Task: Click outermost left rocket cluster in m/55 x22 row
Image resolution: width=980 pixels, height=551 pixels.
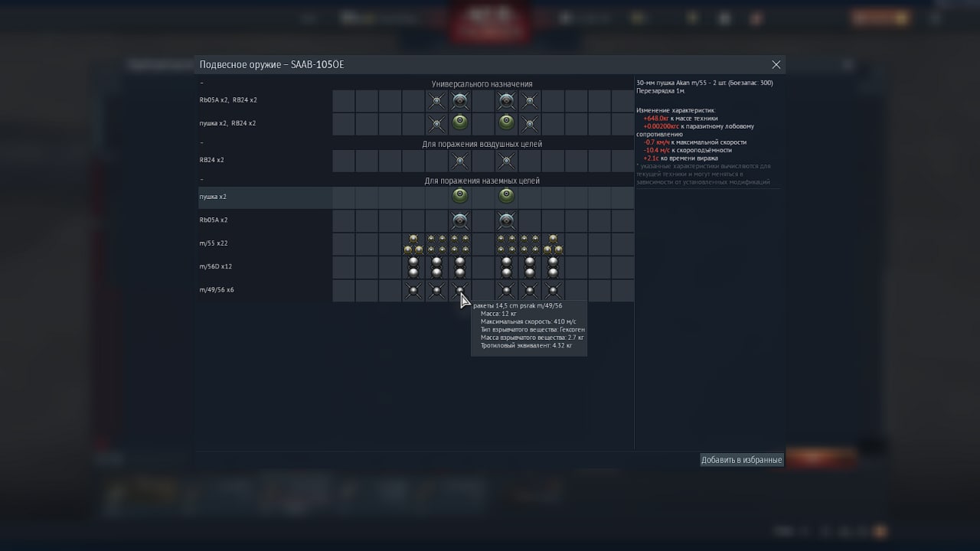Action: [x=413, y=244]
